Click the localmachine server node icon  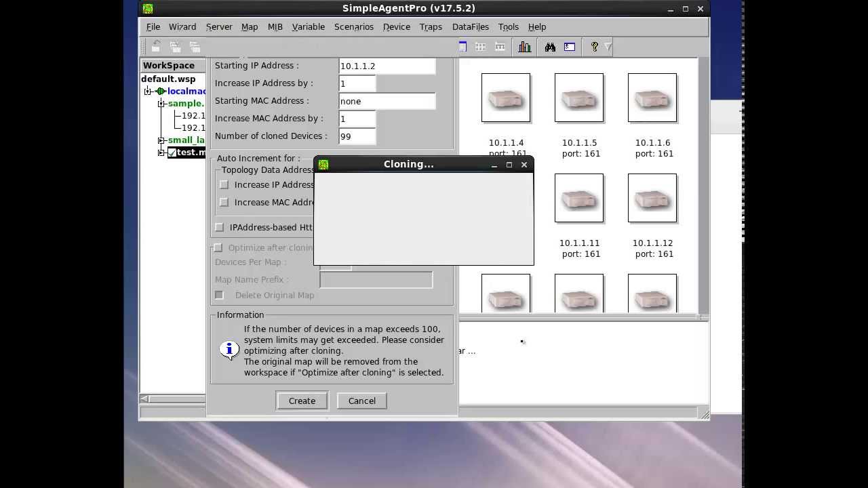pyautogui.click(x=160, y=91)
